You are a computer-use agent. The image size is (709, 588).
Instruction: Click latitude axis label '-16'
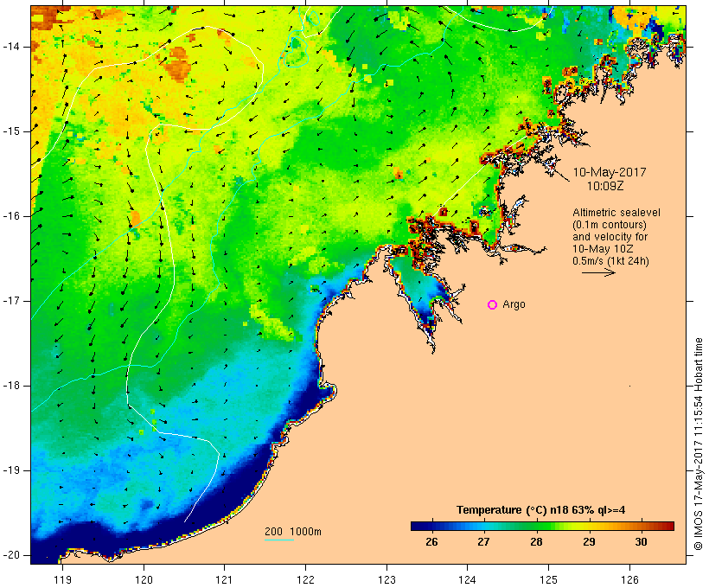[x=10, y=216]
